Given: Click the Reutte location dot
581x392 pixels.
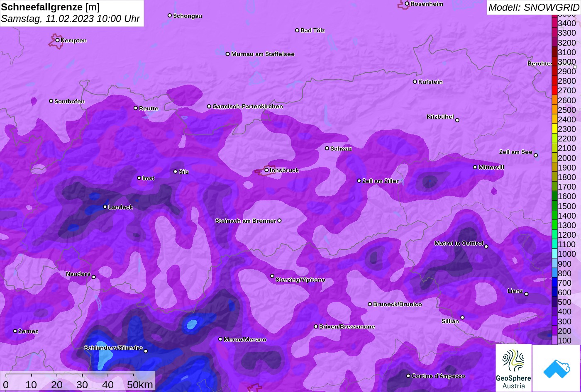Looking at the screenshot, I should click(x=136, y=108).
